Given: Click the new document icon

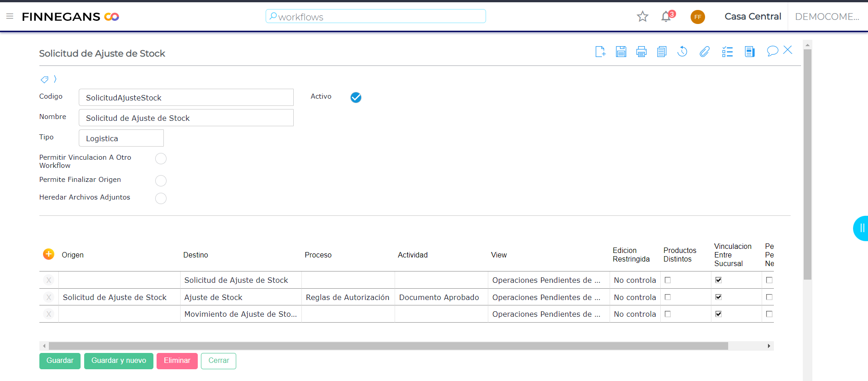Looking at the screenshot, I should coord(600,52).
